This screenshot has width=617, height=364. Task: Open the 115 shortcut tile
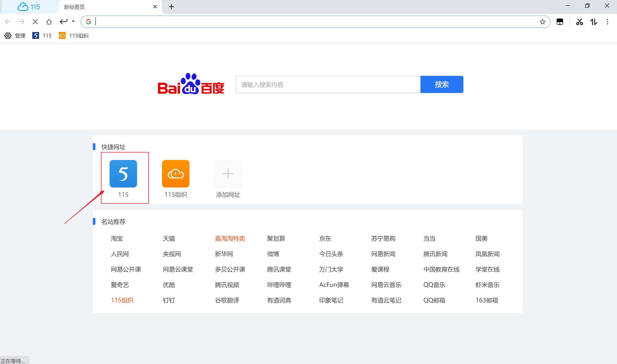pos(123,174)
